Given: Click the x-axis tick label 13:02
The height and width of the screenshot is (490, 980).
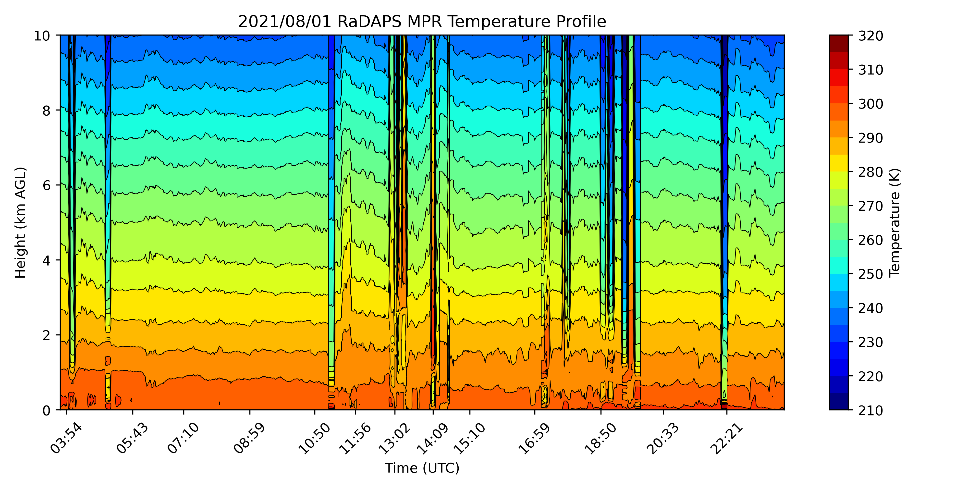Looking at the screenshot, I should [x=394, y=438].
